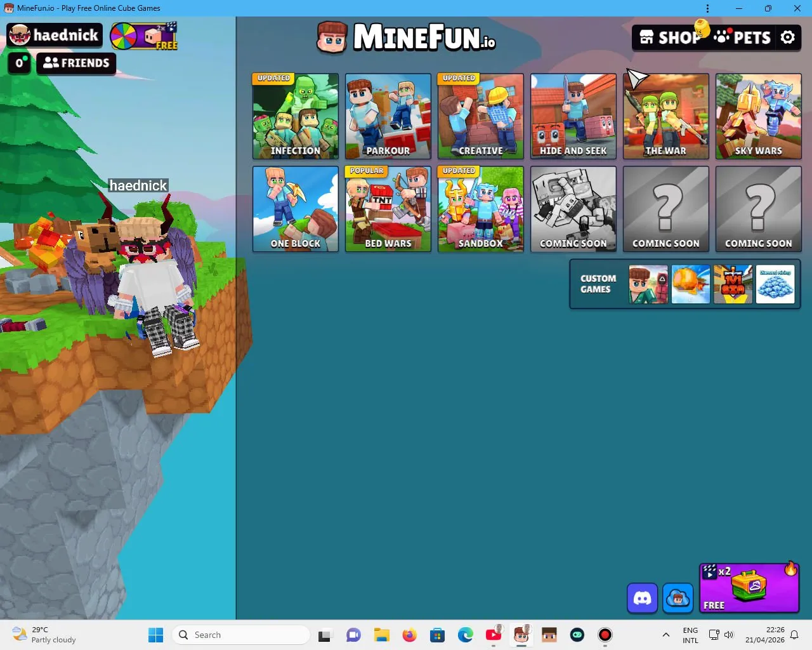The height and width of the screenshot is (650, 812).
Task: Join the Discord server
Action: point(642,599)
